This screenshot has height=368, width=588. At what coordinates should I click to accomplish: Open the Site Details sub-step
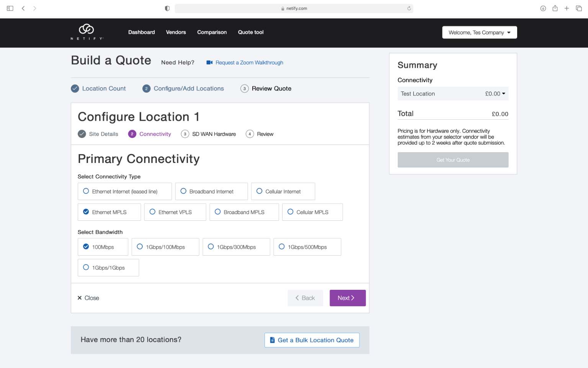click(103, 134)
